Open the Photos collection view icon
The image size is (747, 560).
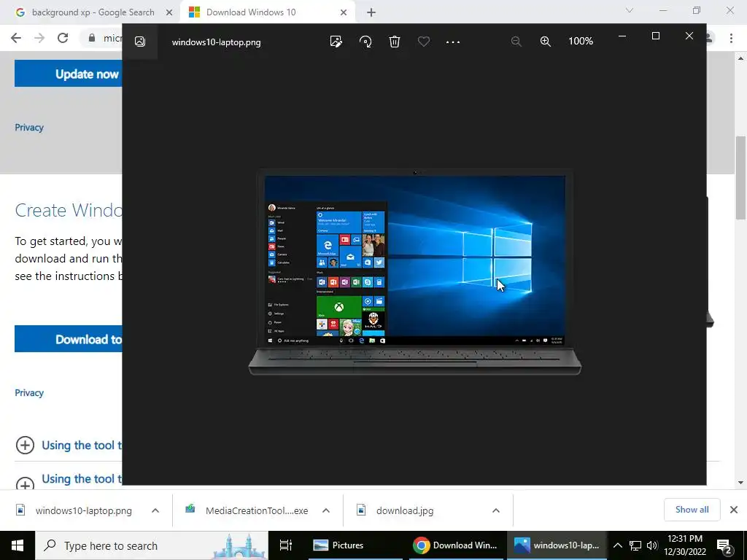139,42
